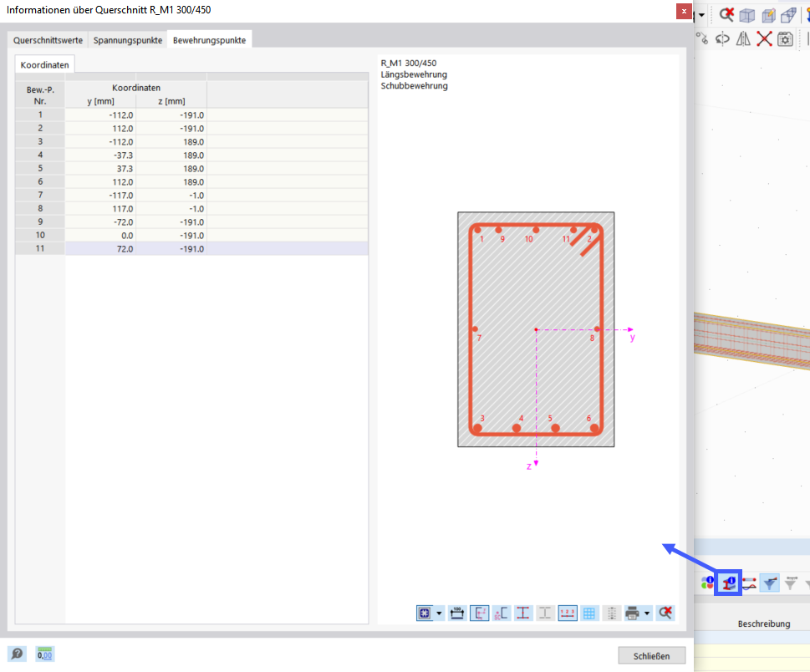
Task: Open the dropdown arrow at top toolbar
Action: click(x=700, y=14)
